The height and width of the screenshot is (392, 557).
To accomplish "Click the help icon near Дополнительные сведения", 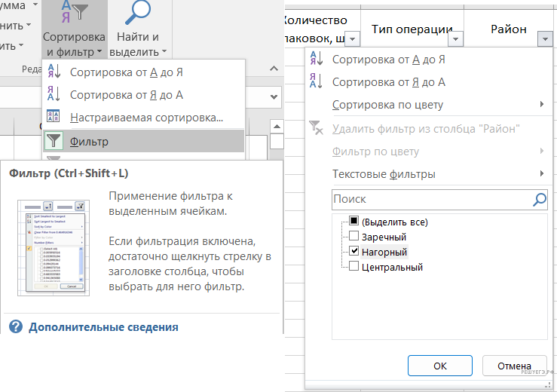I will (17, 327).
